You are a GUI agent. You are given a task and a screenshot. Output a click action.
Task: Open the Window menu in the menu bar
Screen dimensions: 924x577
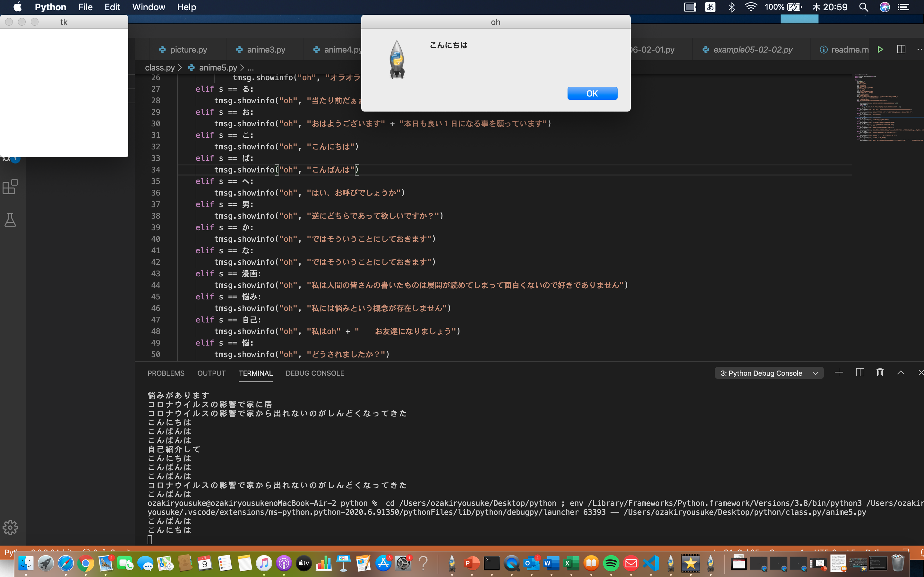click(x=148, y=7)
